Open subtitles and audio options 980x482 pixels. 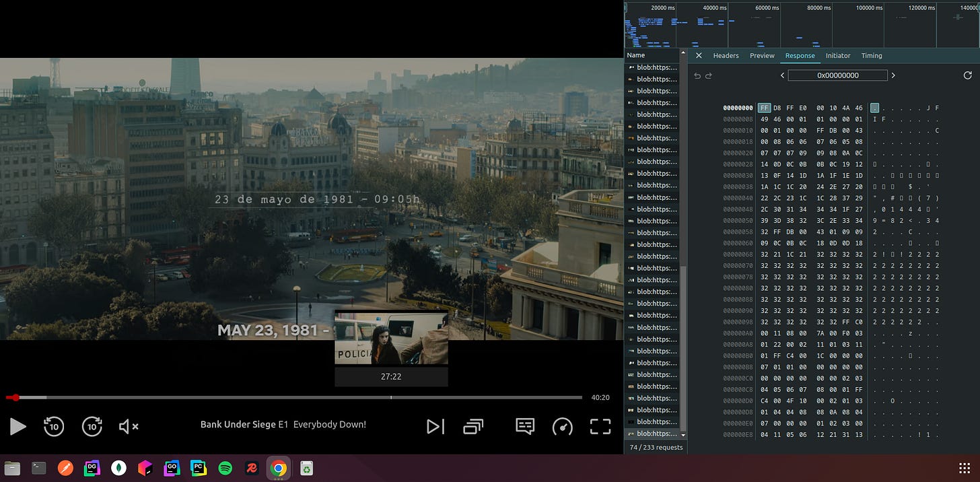pyautogui.click(x=525, y=426)
